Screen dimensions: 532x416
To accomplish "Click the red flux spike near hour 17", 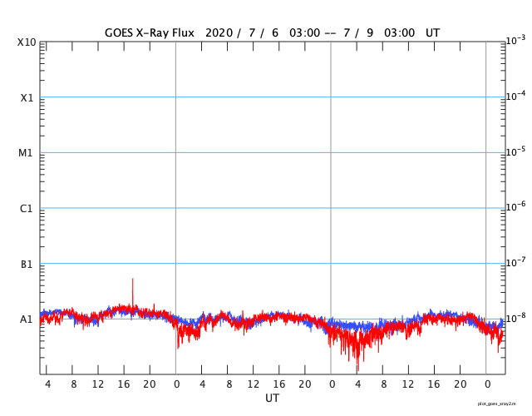I will [133, 290].
